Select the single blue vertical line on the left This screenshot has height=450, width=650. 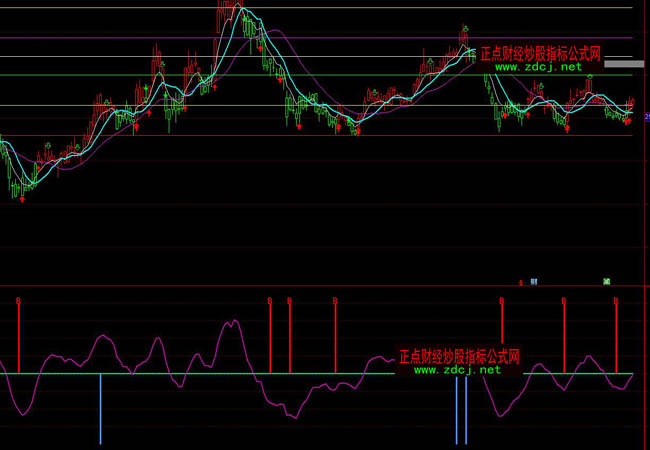(x=101, y=410)
